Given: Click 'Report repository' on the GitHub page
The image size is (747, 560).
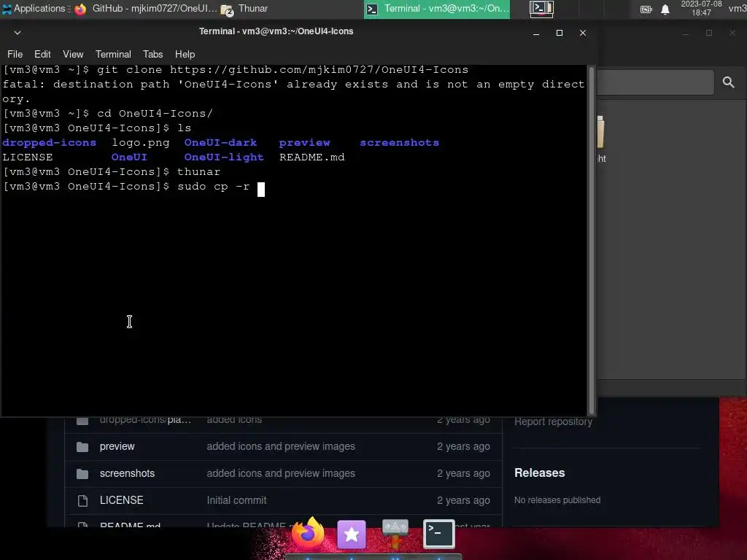Looking at the screenshot, I should coord(553,421).
